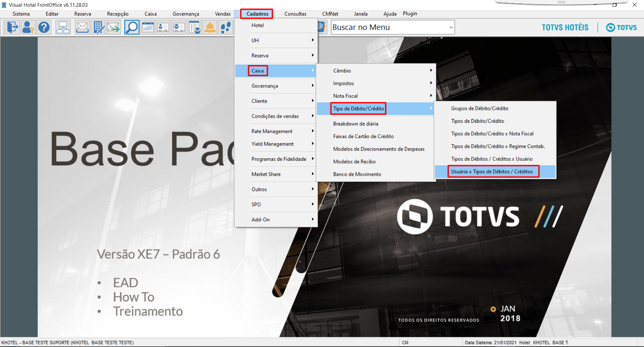Expand Market Share submenu
This screenshot has width=644, height=347.
[x=276, y=174]
